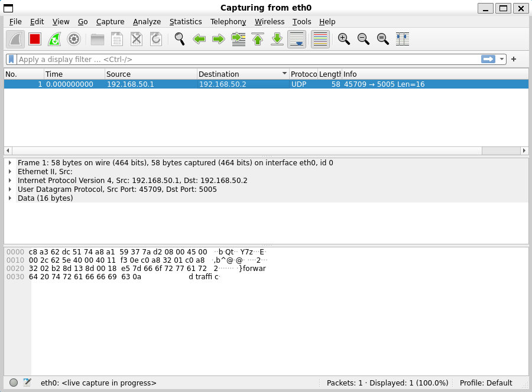Go to the first packet

[258, 40]
